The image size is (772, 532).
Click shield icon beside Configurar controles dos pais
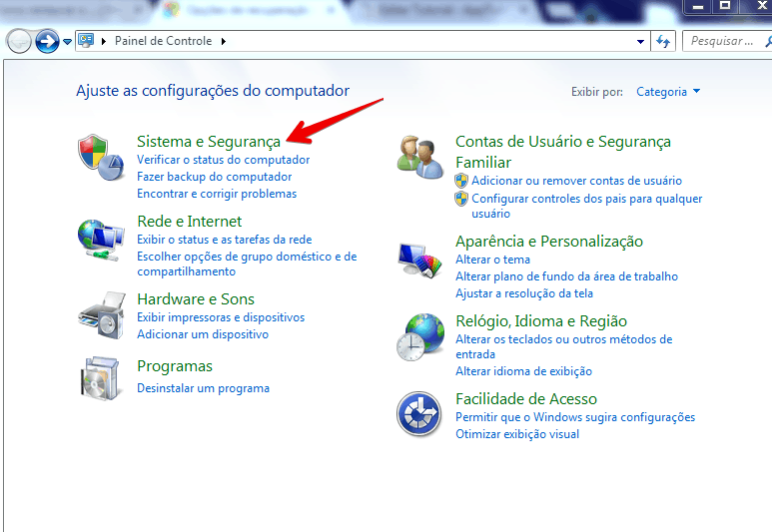(461, 199)
